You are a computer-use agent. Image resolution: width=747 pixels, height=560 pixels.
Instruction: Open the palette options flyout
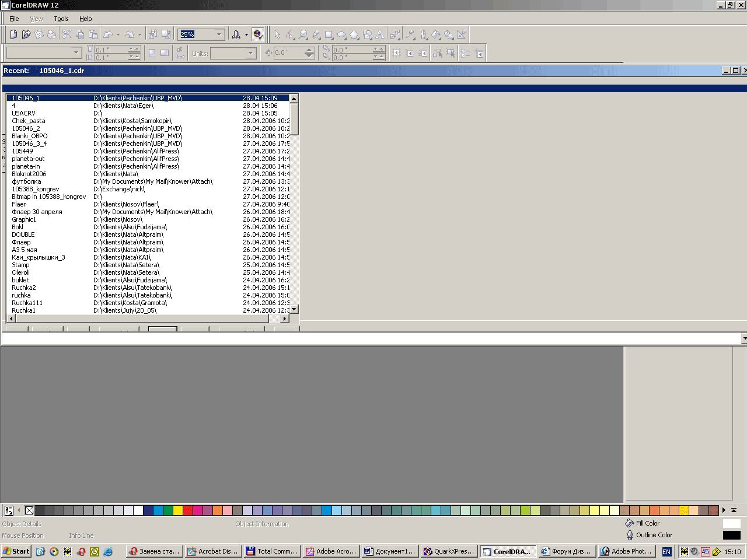point(9,510)
